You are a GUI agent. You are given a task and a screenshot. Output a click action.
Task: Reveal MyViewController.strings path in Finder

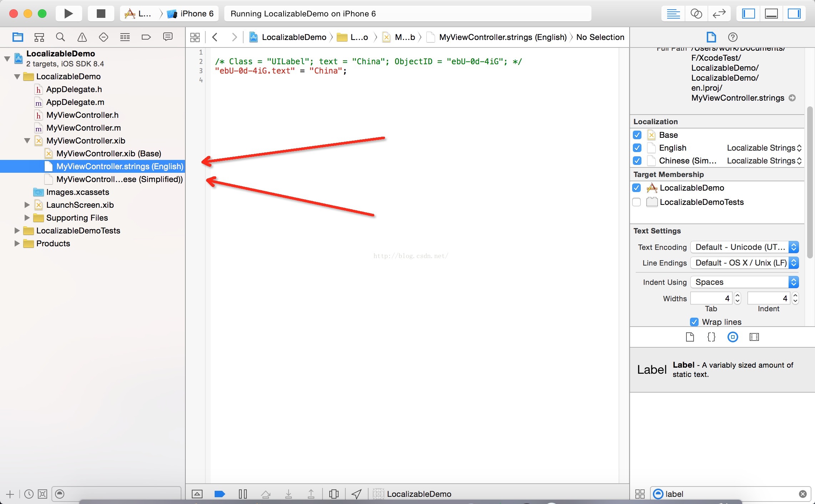tap(792, 98)
